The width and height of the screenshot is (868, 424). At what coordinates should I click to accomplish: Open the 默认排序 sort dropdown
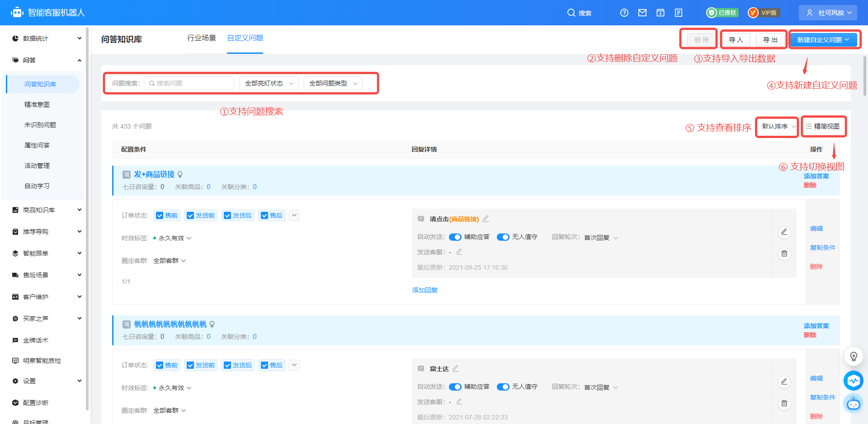tap(778, 126)
